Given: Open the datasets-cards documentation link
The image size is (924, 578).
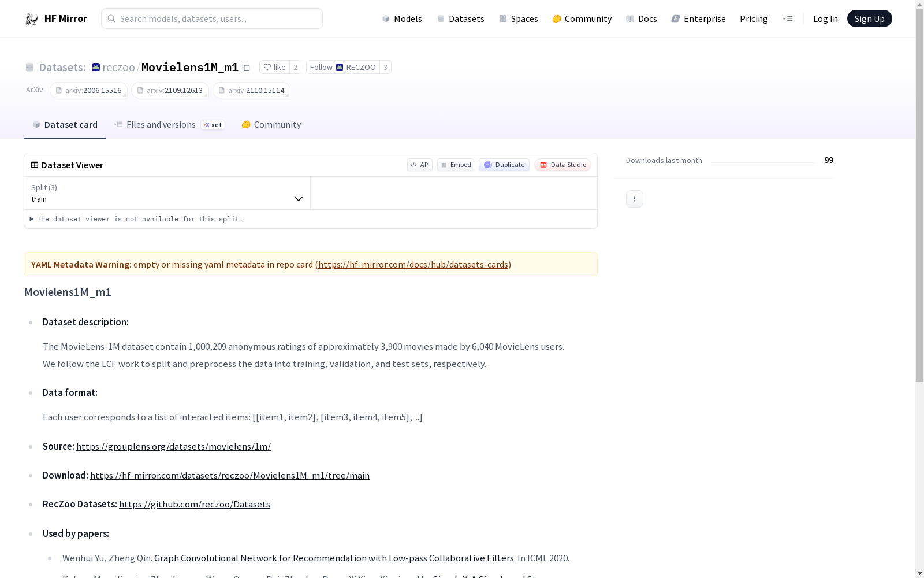Looking at the screenshot, I should tap(413, 264).
